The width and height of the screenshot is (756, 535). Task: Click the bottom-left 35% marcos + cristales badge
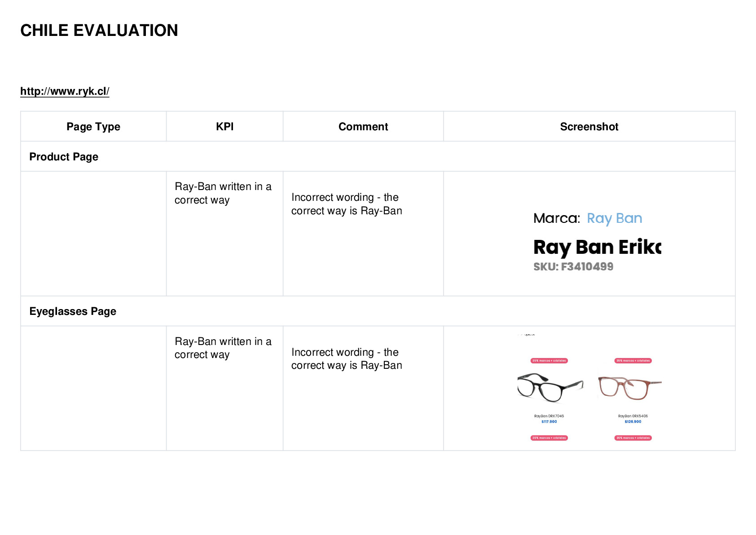click(549, 438)
